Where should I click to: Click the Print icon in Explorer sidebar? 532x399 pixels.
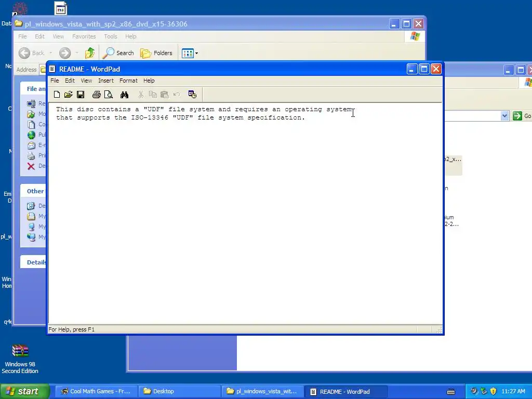coord(31,155)
